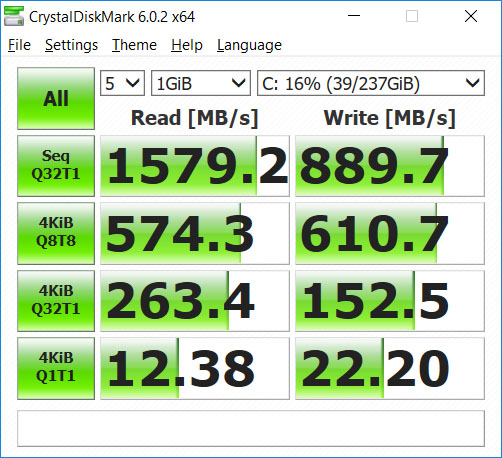Close the CrystalDiskMark window
502x458 pixels.
pos(471,16)
